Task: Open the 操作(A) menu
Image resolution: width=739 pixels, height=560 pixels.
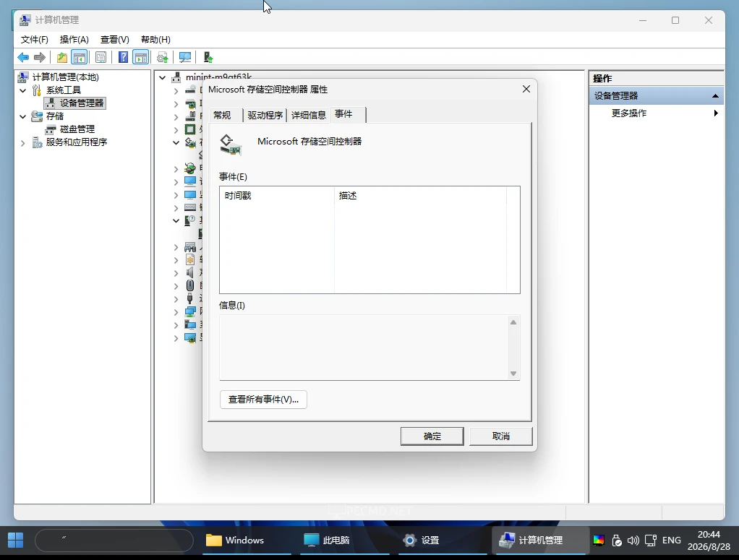Action: pyautogui.click(x=74, y=40)
